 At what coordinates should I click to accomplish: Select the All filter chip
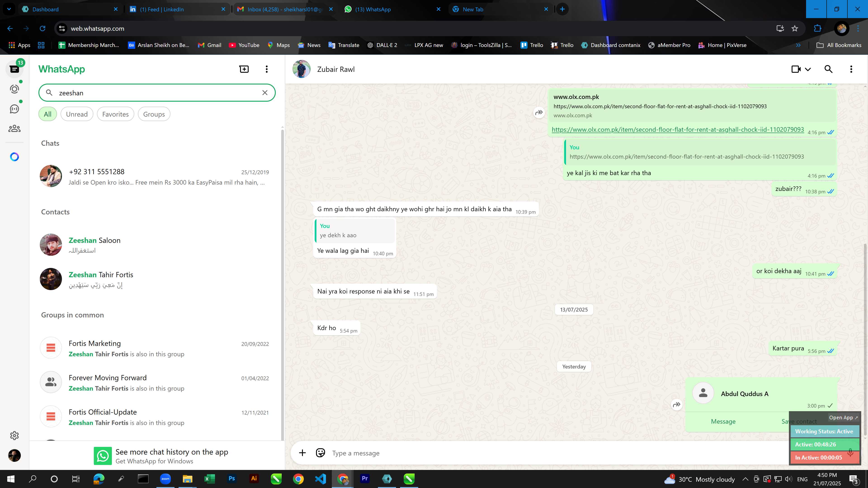(47, 114)
